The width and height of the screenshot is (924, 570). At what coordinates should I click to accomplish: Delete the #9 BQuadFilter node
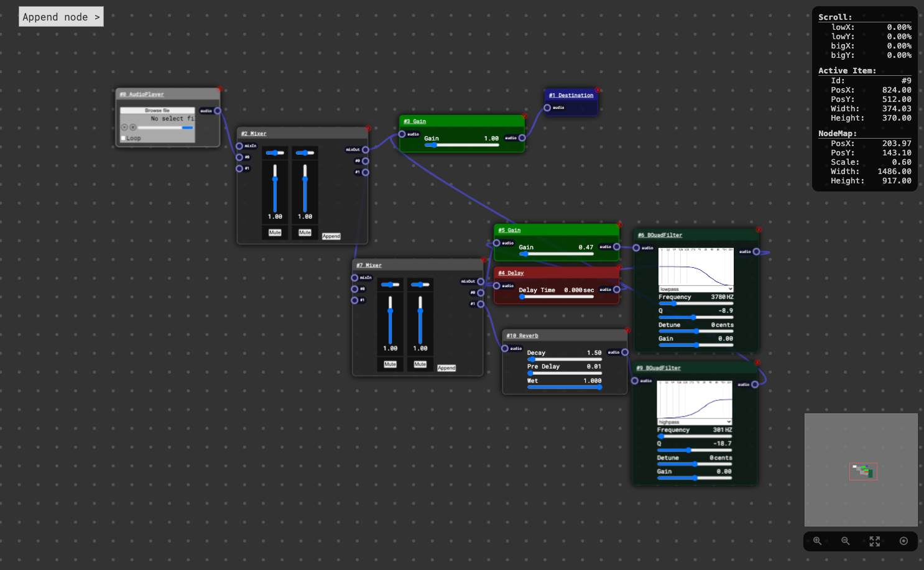point(757,362)
